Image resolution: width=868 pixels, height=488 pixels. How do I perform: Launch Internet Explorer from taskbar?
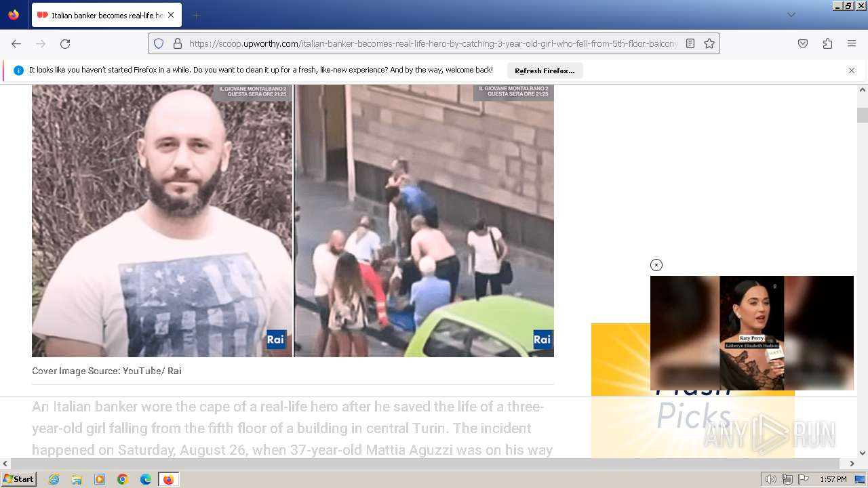[54, 479]
